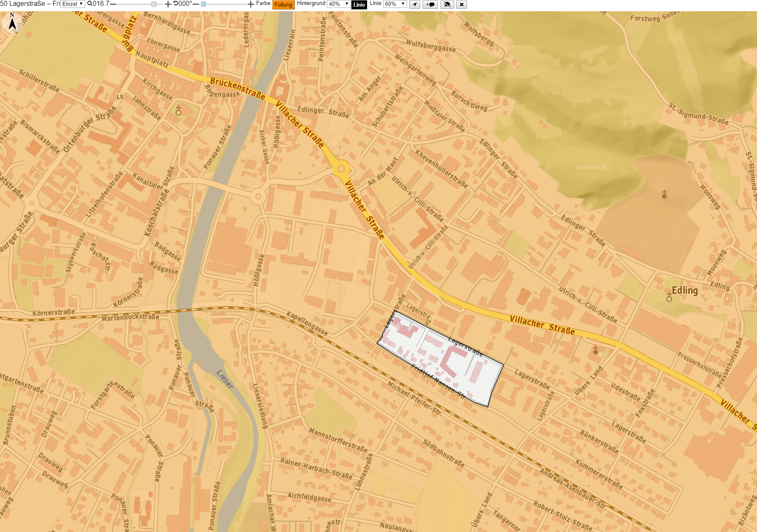Click the orange Füllung color button
This screenshot has width=757, height=532.
pos(283,5)
